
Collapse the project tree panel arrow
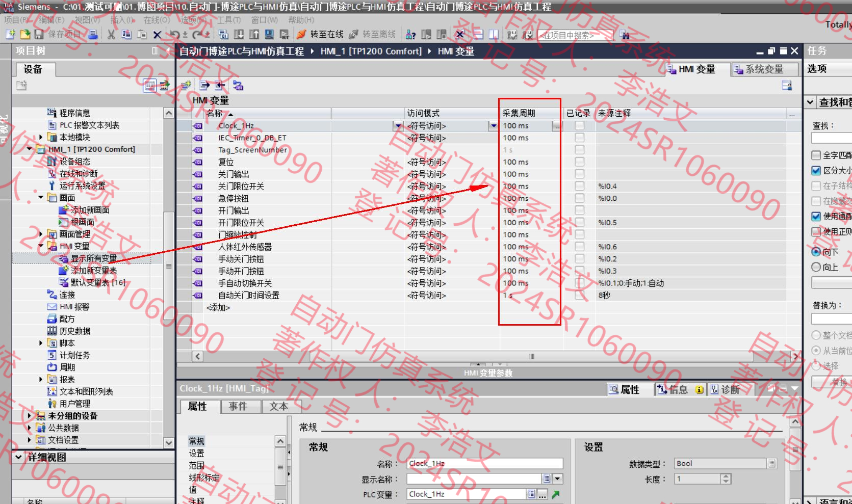click(168, 50)
